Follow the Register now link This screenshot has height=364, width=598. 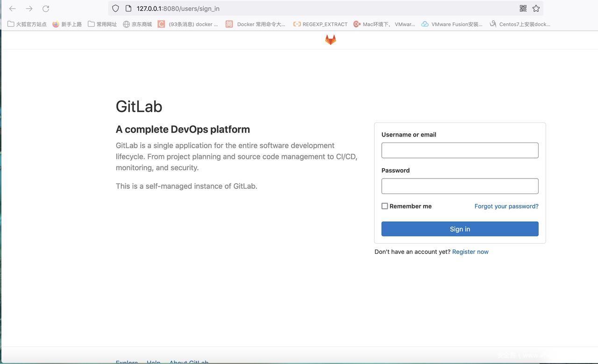tap(470, 251)
